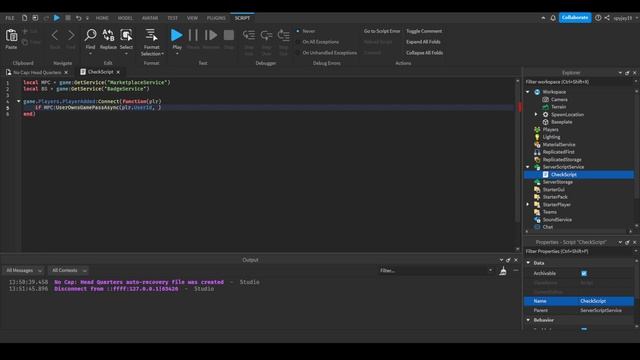
Task: Select Terrain in the Explorer tree
Action: (x=558, y=107)
